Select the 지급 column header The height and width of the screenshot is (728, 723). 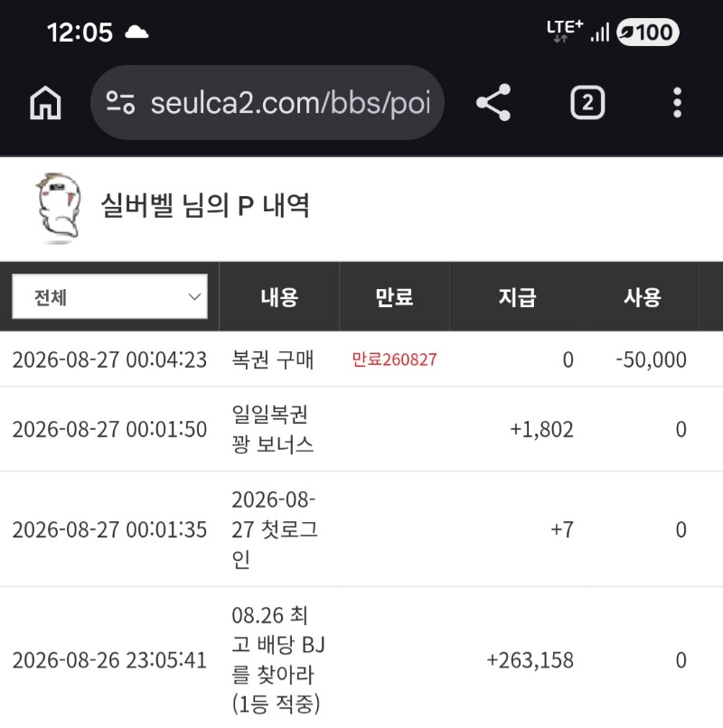pyautogui.click(x=517, y=297)
